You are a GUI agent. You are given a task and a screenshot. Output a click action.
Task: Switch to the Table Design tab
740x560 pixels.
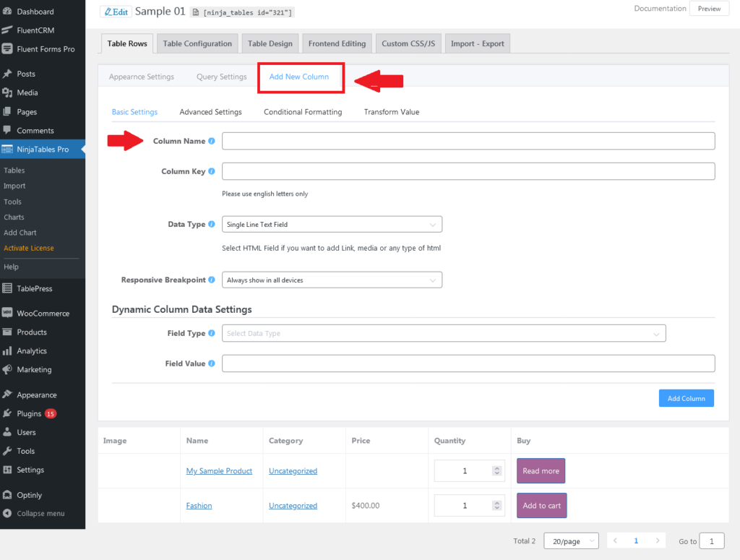[x=270, y=43]
